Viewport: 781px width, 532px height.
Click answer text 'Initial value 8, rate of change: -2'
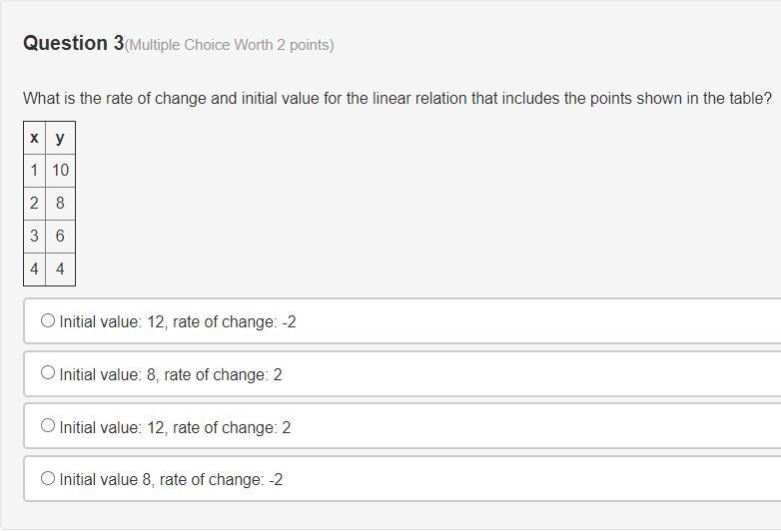(171, 480)
